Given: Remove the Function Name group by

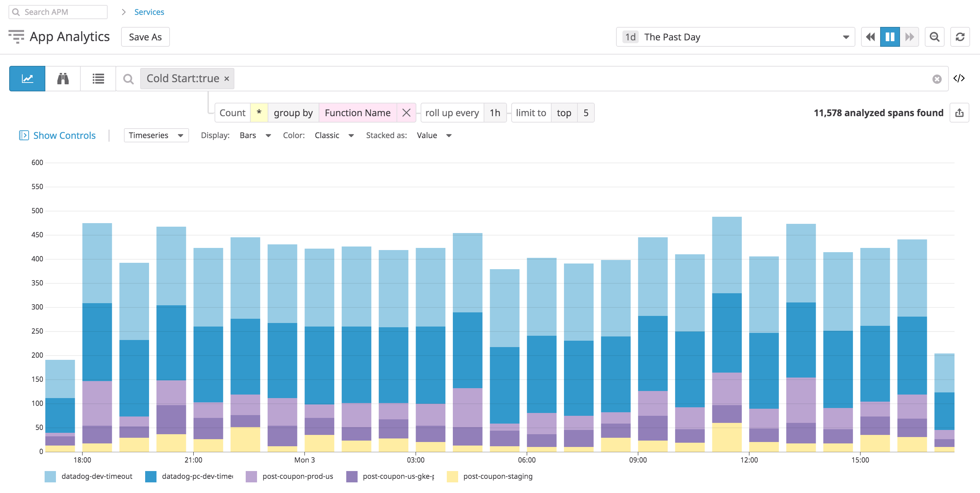Looking at the screenshot, I should point(406,113).
